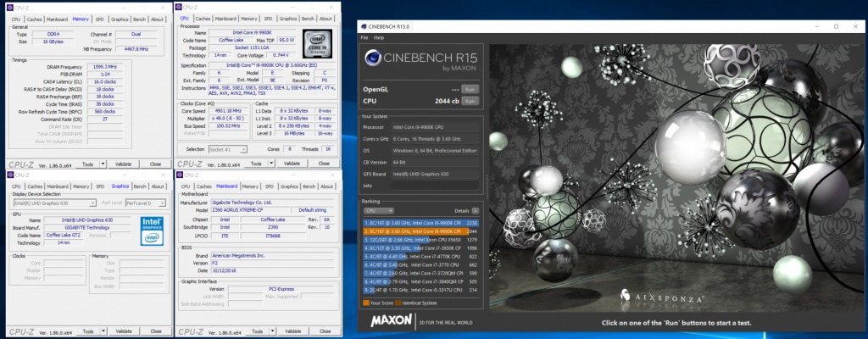Open CPU tab in the Mainboard CPU-Z window
This screenshot has height=339, width=868.
(x=186, y=186)
